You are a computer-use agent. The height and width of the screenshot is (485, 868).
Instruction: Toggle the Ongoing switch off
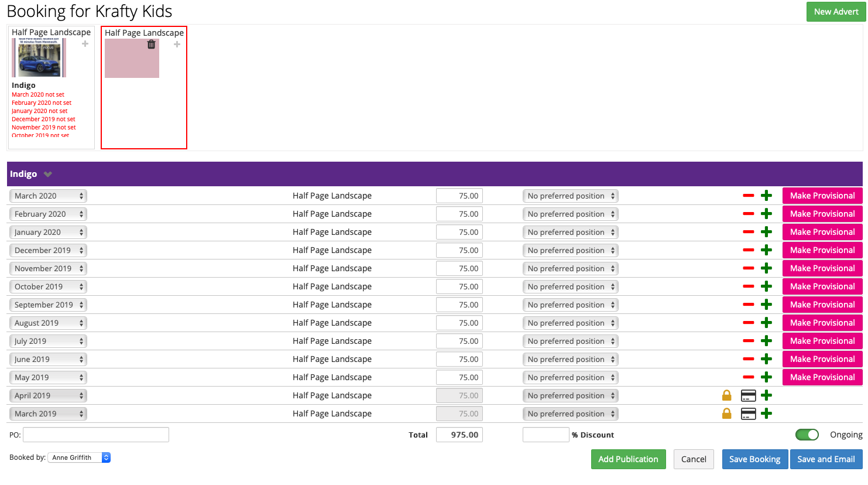[807, 435]
